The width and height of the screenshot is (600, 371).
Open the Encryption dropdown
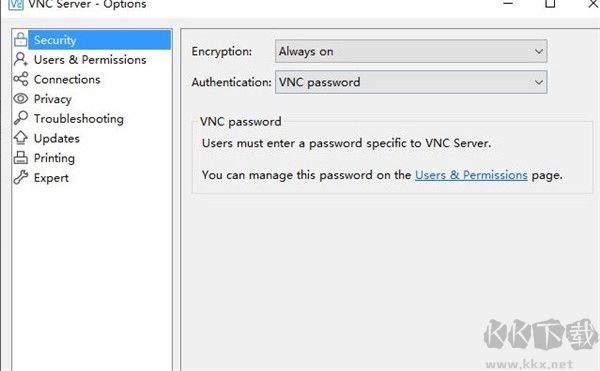point(411,51)
